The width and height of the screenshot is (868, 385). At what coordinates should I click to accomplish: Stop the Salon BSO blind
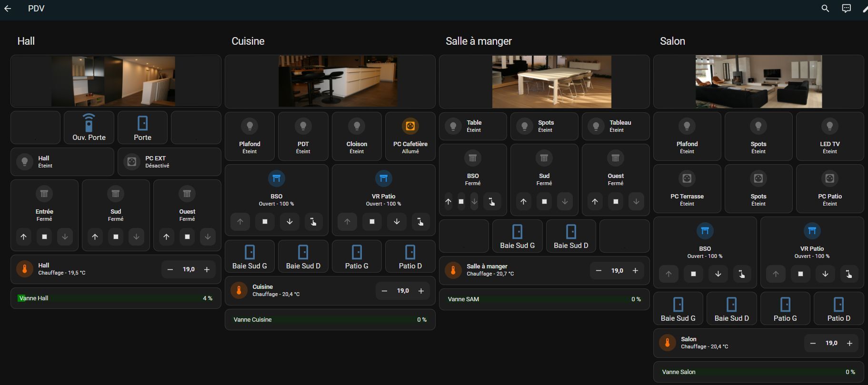click(x=693, y=274)
